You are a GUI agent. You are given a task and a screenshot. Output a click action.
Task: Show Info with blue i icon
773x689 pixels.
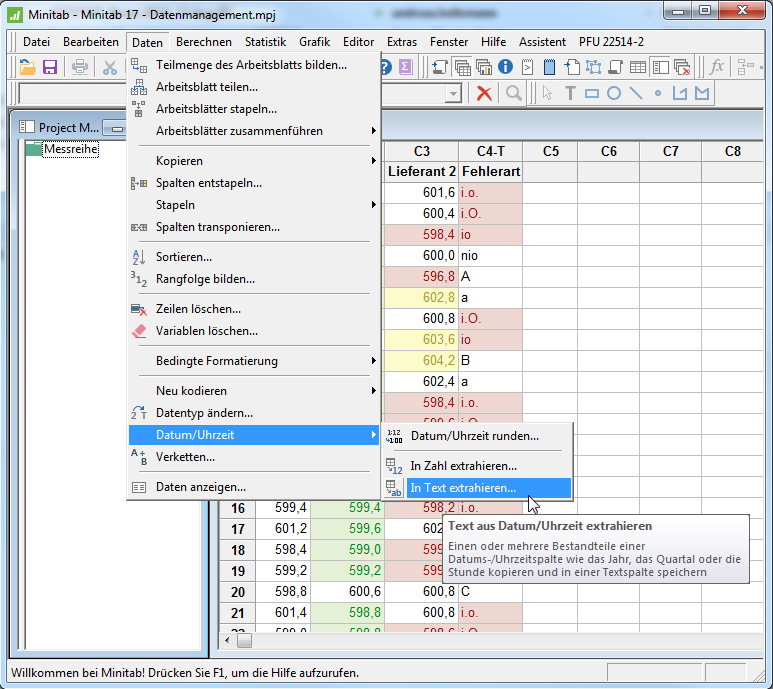(x=505, y=67)
